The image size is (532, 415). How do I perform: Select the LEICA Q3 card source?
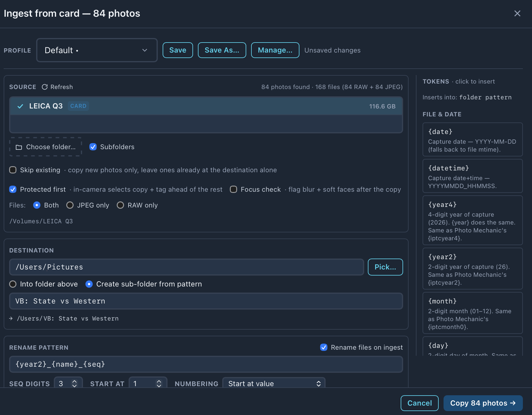tap(206, 106)
